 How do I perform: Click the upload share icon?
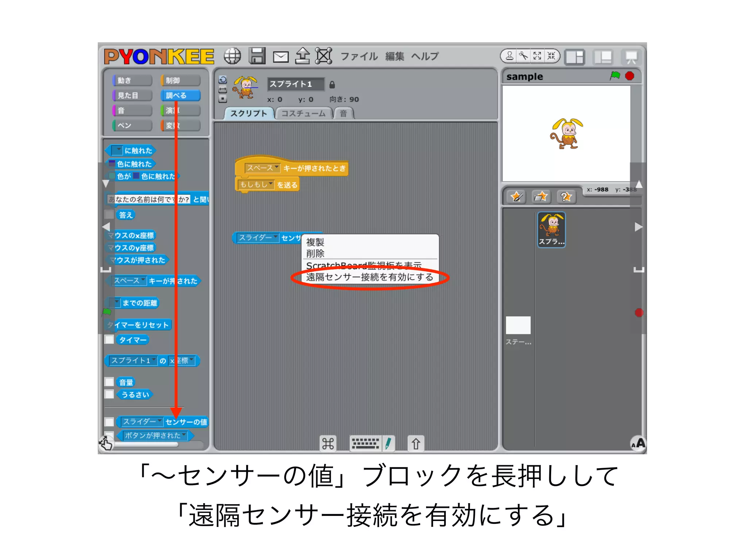pyautogui.click(x=302, y=56)
